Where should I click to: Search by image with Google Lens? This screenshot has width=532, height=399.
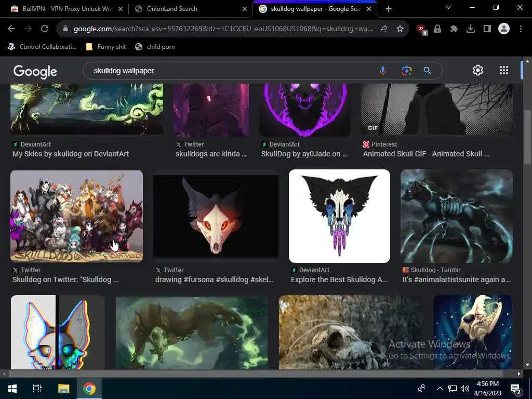tap(406, 71)
